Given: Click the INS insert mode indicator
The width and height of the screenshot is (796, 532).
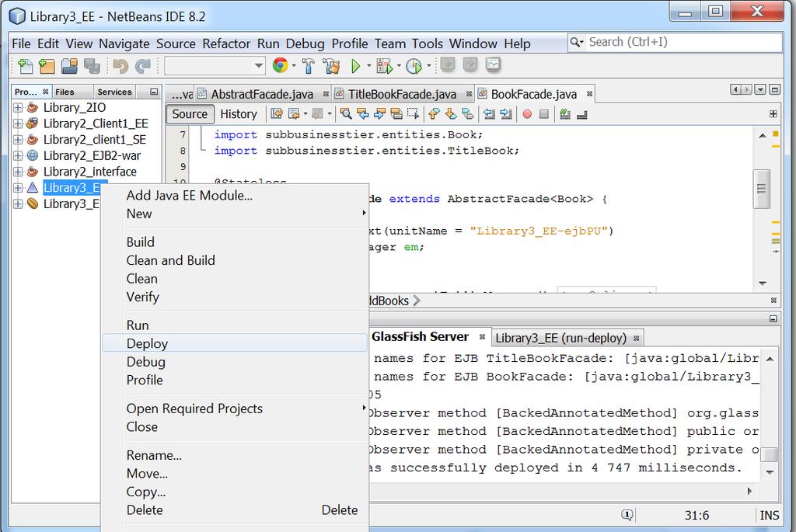Looking at the screenshot, I should point(769,515).
